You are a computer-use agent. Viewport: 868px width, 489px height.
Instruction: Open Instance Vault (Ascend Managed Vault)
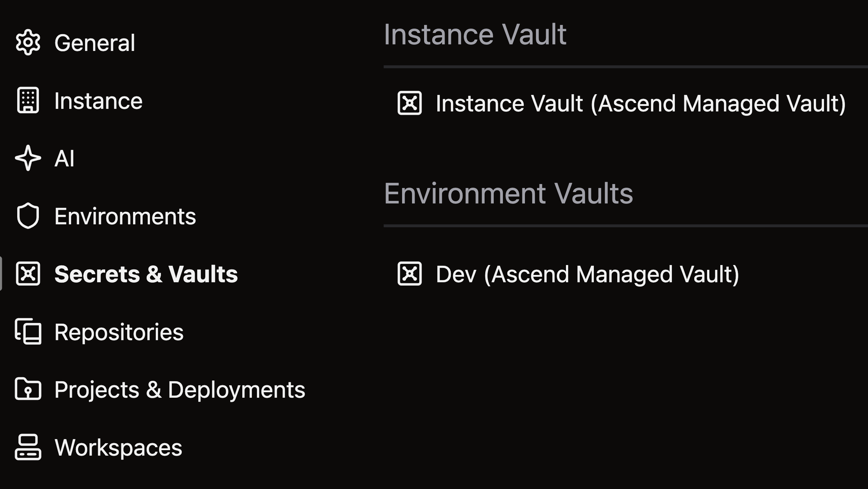pyautogui.click(x=640, y=103)
